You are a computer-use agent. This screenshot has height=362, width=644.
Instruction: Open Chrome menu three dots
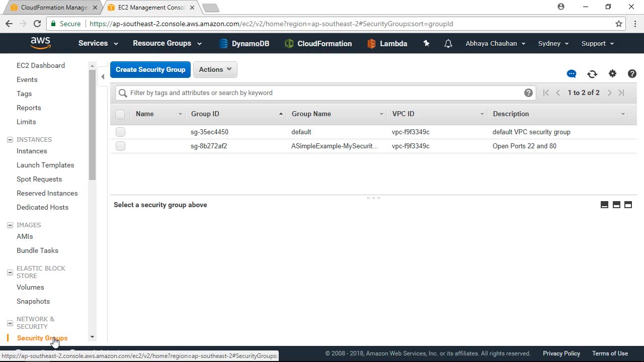click(635, 24)
